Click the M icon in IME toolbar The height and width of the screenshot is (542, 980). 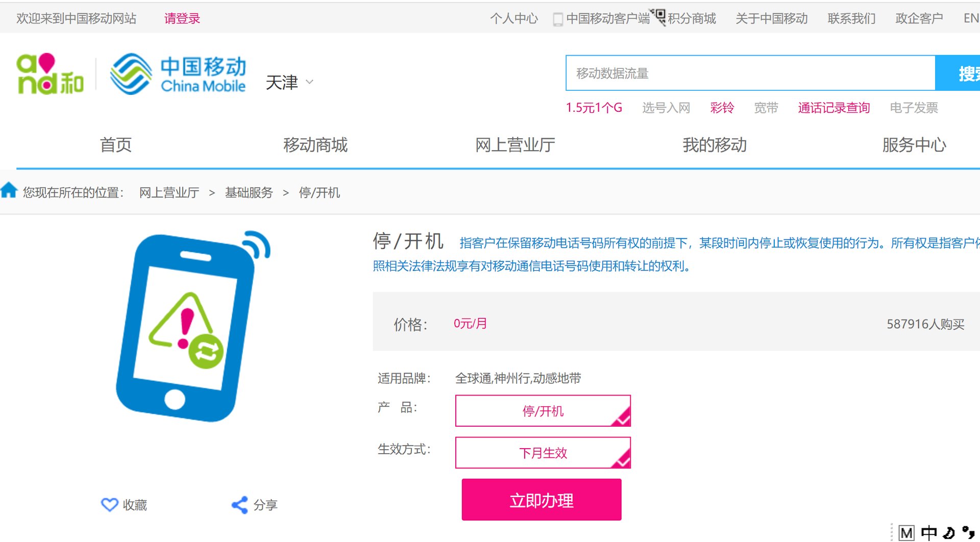pyautogui.click(x=906, y=533)
